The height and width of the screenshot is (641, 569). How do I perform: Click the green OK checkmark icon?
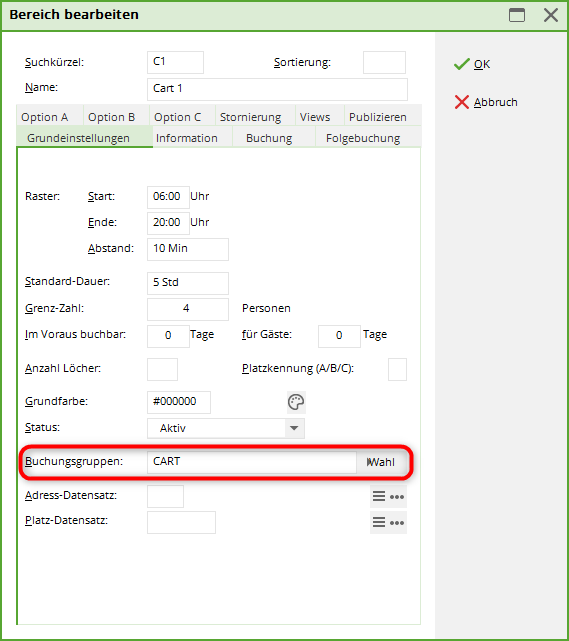[461, 64]
